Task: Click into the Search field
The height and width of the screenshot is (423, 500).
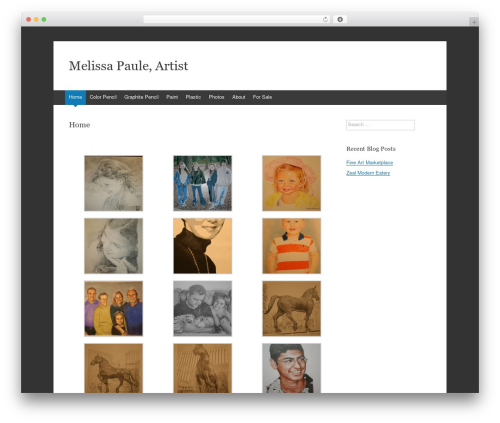Action: pos(380,125)
